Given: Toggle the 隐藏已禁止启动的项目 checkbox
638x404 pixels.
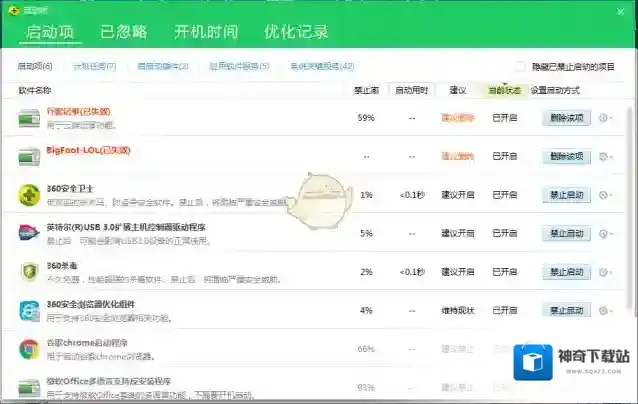Looking at the screenshot, I should tap(520, 67).
